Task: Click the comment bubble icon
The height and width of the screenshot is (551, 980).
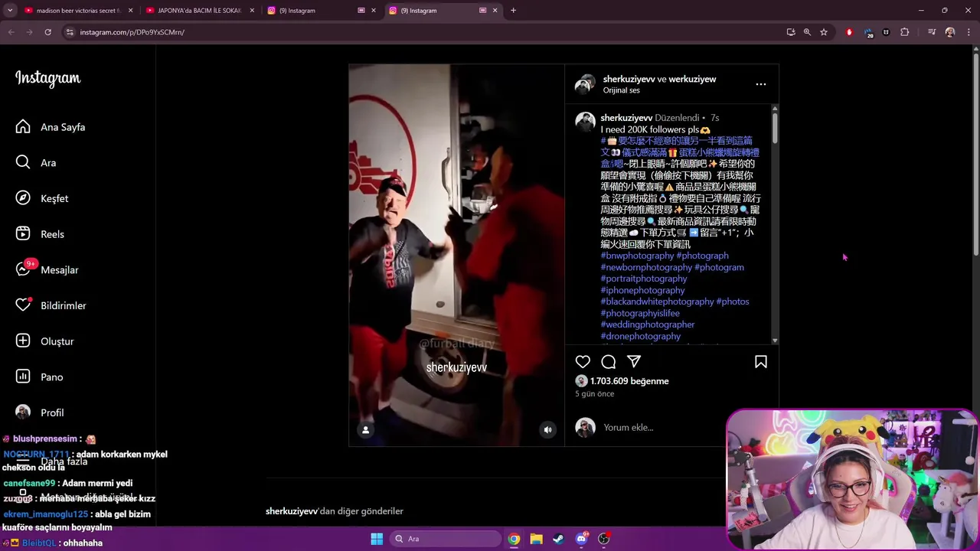Action: (x=608, y=362)
